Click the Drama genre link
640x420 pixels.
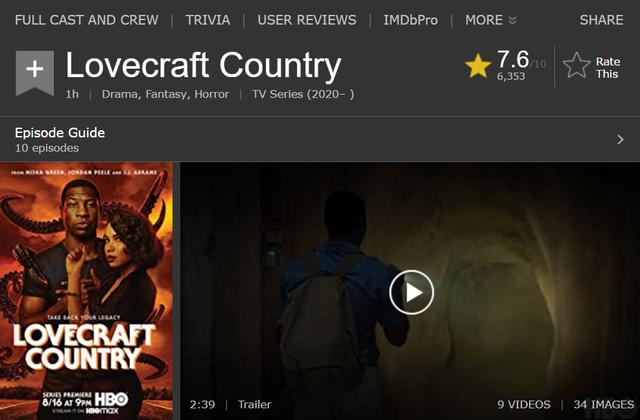[x=121, y=94]
